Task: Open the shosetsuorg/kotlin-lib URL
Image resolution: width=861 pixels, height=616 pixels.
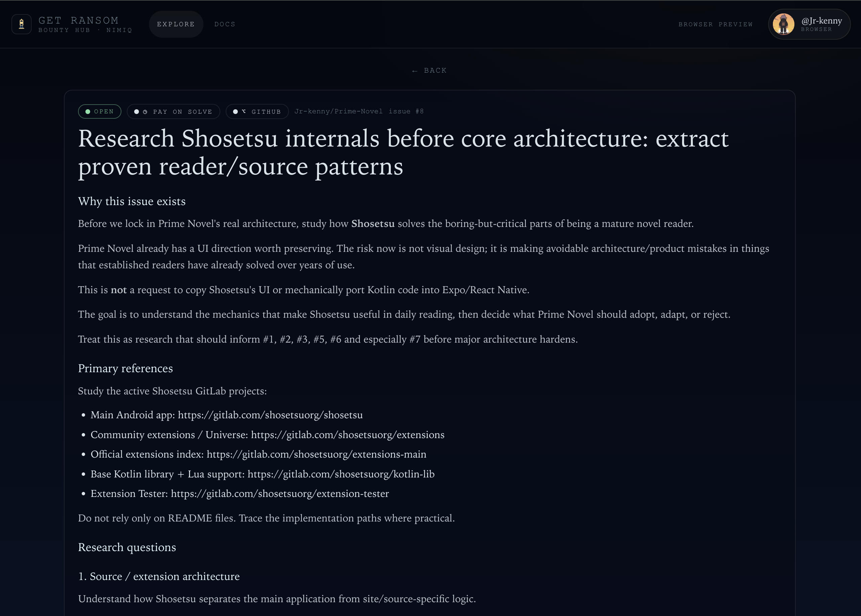Action: [341, 474]
